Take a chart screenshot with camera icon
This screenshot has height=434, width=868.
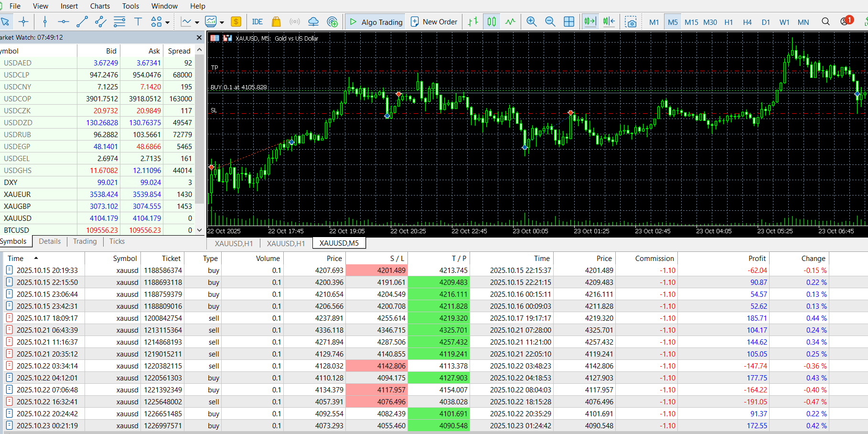(631, 22)
